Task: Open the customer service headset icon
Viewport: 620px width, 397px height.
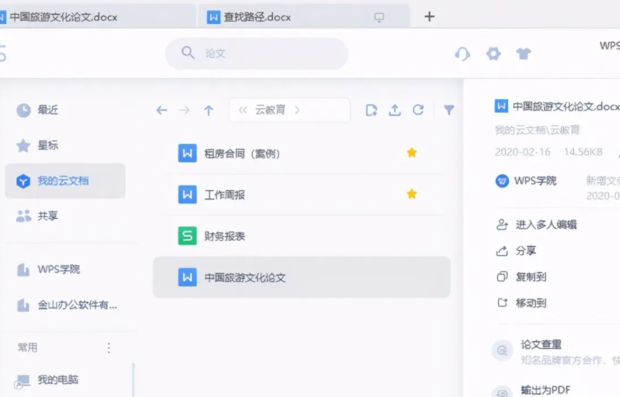Action: [x=462, y=53]
